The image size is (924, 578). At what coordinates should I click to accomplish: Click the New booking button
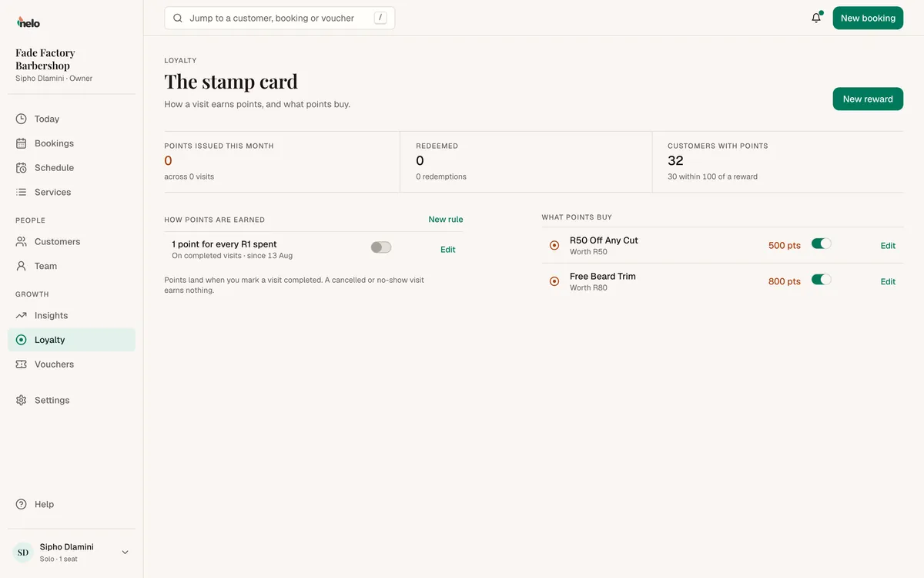pos(868,18)
